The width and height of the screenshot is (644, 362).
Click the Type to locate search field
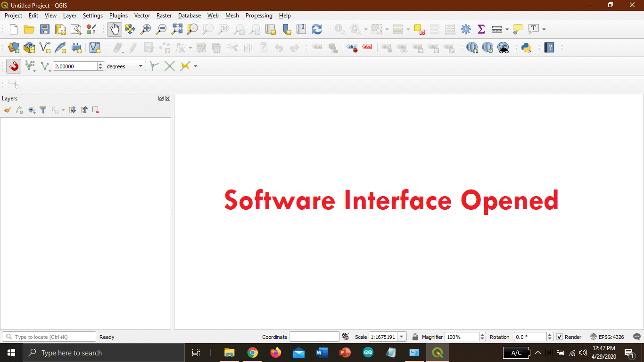pyautogui.click(x=49, y=337)
